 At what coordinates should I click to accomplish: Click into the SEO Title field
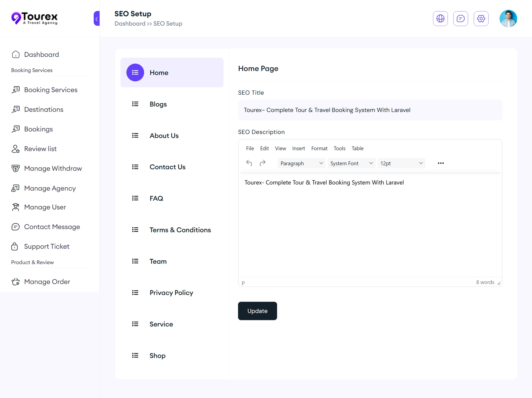click(x=370, y=110)
